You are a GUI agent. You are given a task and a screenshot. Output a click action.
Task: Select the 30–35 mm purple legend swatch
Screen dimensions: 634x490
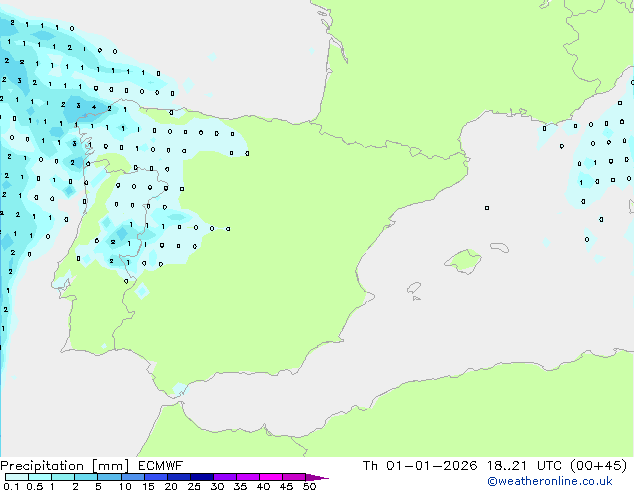click(224, 477)
